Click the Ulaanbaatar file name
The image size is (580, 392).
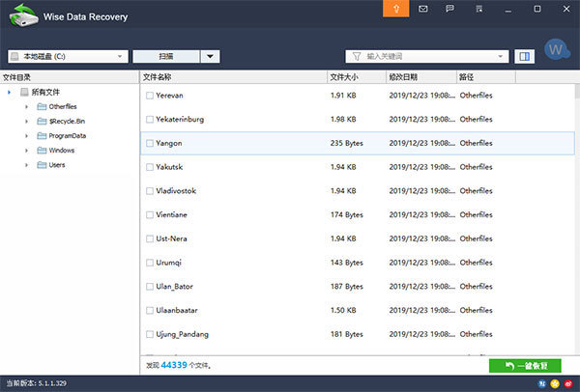tap(177, 310)
